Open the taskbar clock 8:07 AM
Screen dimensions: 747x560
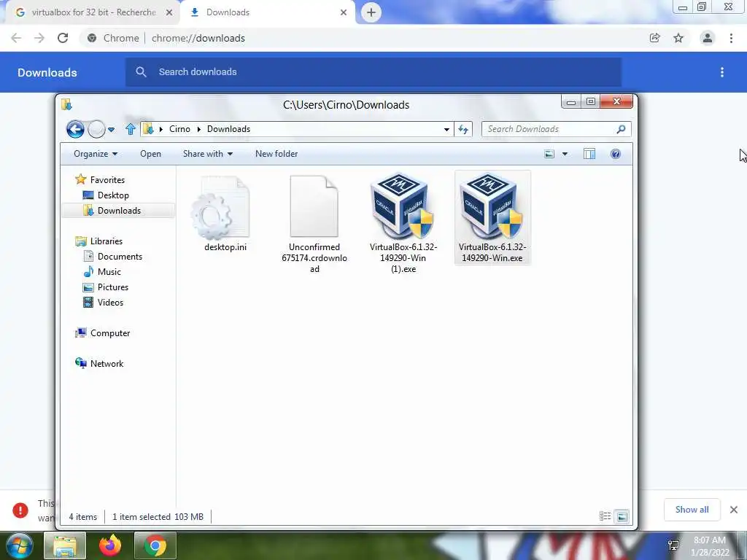(710, 546)
